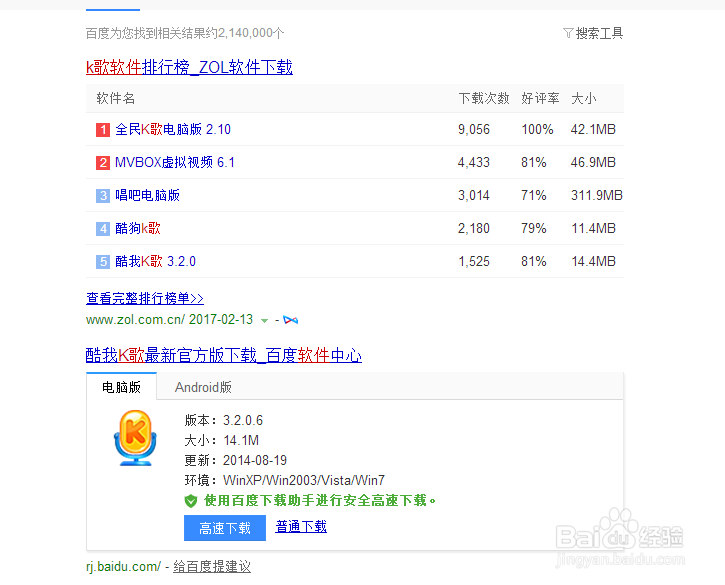
Task: Open 酷狗k歌 link
Action: [x=138, y=228]
